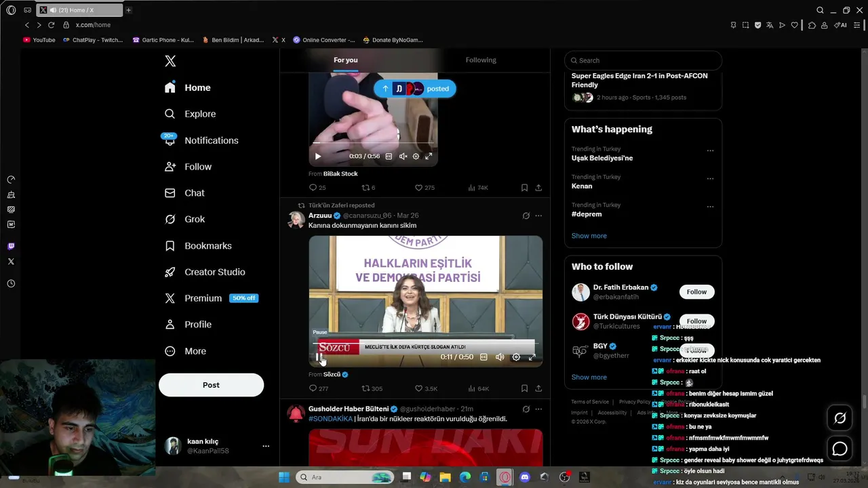Unmute the BiBak Stock video at 0:03

point(403,157)
